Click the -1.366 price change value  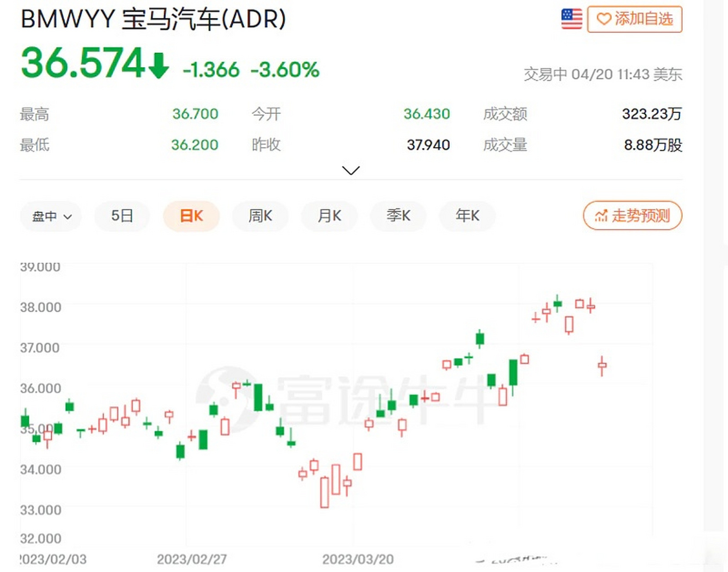click(x=211, y=70)
